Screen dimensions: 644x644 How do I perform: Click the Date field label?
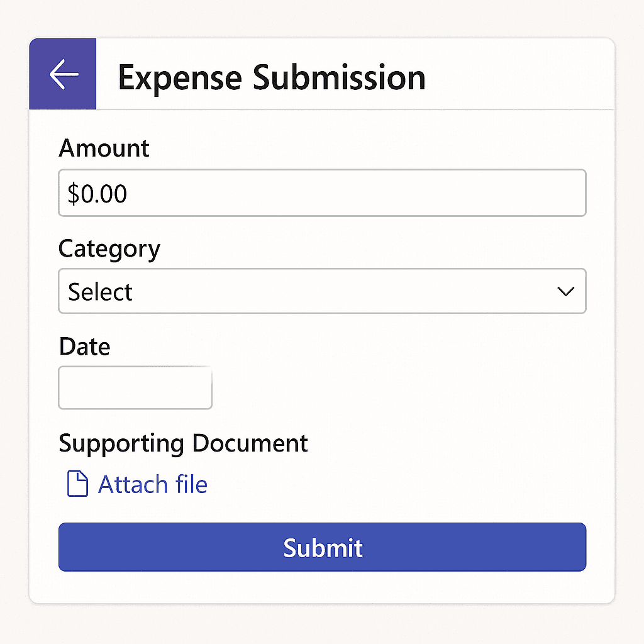click(x=84, y=347)
